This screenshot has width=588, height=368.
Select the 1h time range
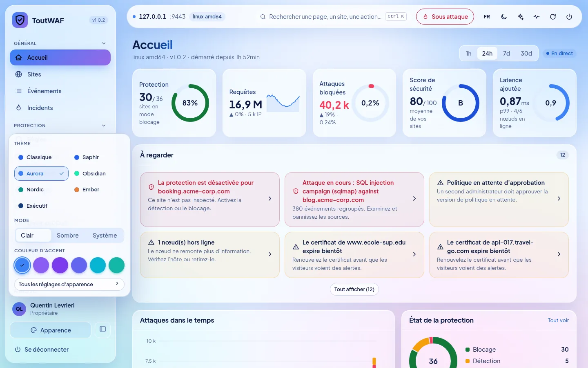469,54
